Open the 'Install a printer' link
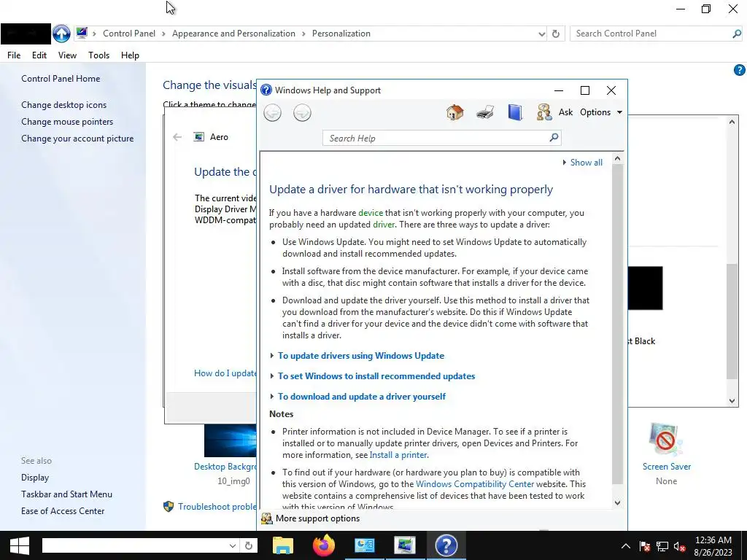 (398, 455)
